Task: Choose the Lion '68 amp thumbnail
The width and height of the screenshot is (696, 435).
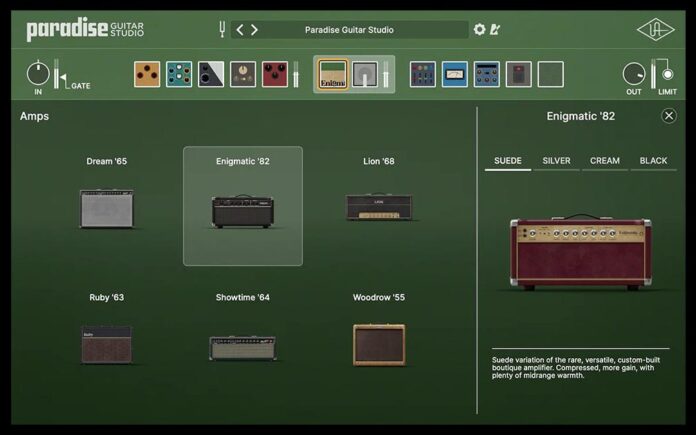Action: point(379,207)
